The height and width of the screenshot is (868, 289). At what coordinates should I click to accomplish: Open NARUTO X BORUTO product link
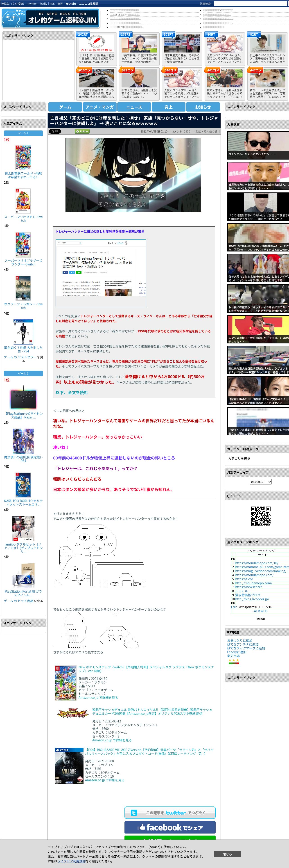pyautogui.click(x=23, y=503)
